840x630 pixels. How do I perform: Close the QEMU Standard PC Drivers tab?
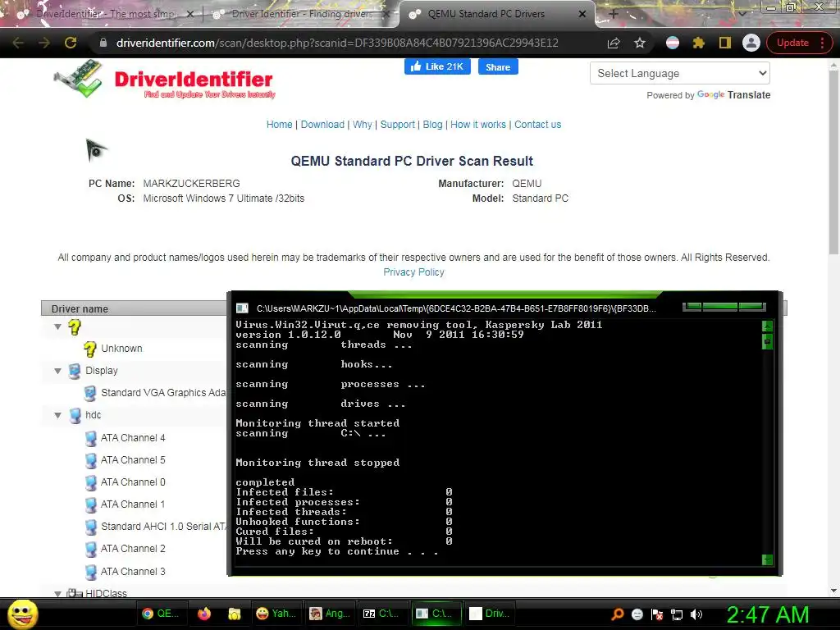582,14
